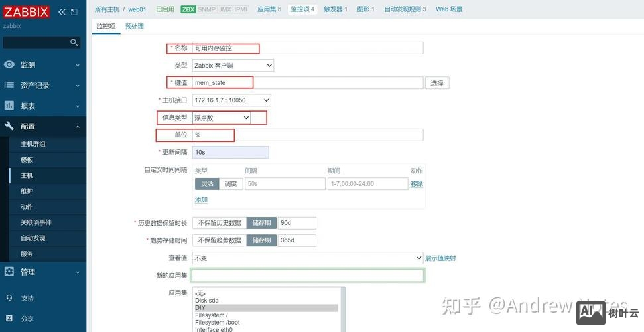Click the 所有主机 breadcrumb link

tap(107, 9)
